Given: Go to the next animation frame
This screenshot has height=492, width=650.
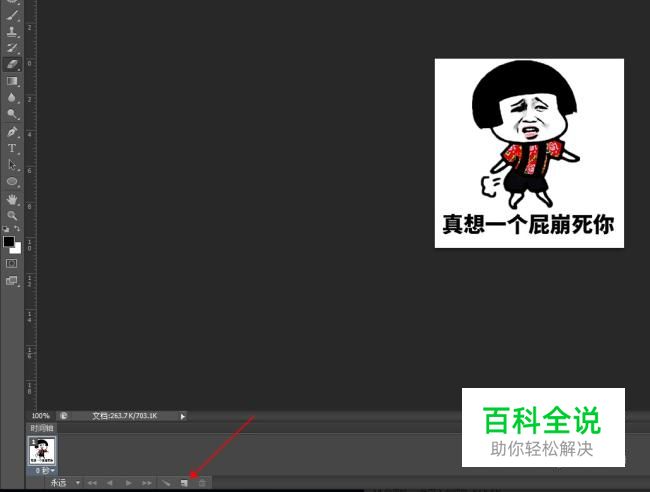Looking at the screenshot, I should tap(147, 483).
